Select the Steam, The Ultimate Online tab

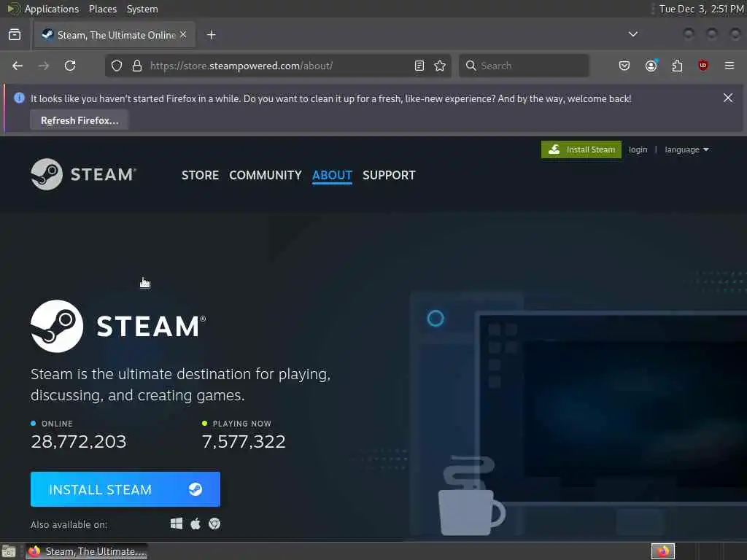coord(115,35)
